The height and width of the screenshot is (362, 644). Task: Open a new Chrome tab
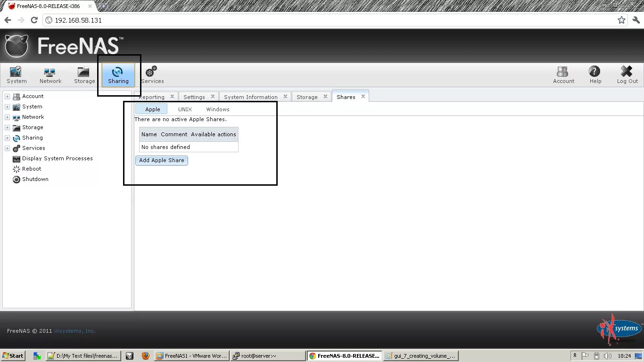(103, 6)
